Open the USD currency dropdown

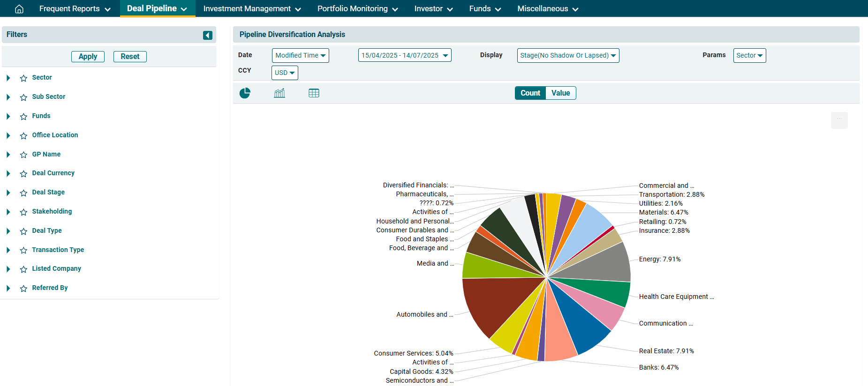(285, 73)
